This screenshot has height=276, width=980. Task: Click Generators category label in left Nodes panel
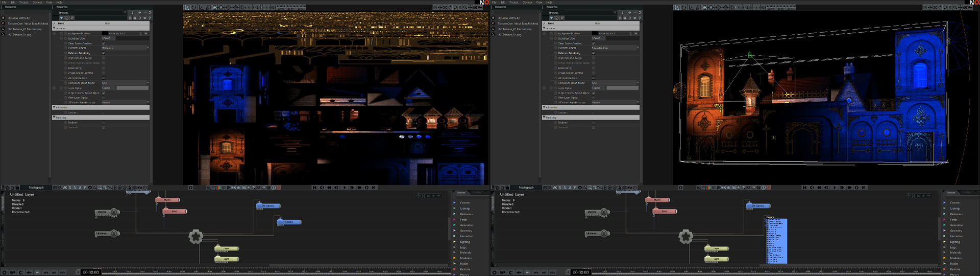[467, 225]
